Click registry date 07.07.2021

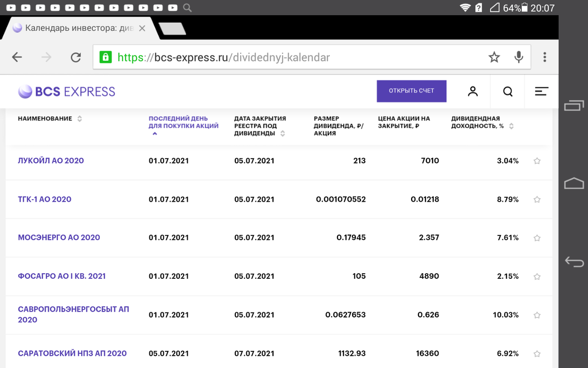click(x=254, y=353)
